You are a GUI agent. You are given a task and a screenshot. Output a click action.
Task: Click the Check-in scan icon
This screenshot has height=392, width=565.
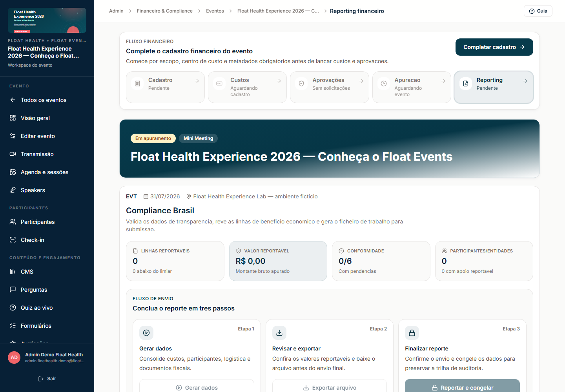13,240
